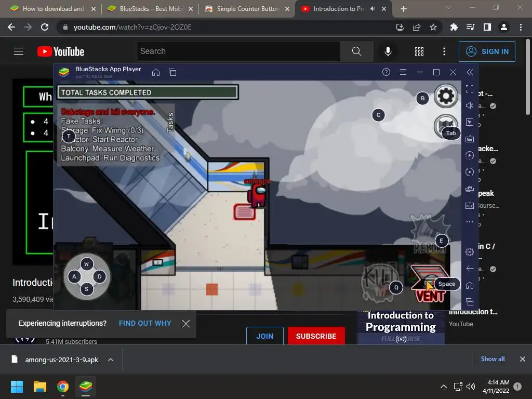Open BlueStacks help question mark icon
Screen dimensions: 532x399
(386, 72)
